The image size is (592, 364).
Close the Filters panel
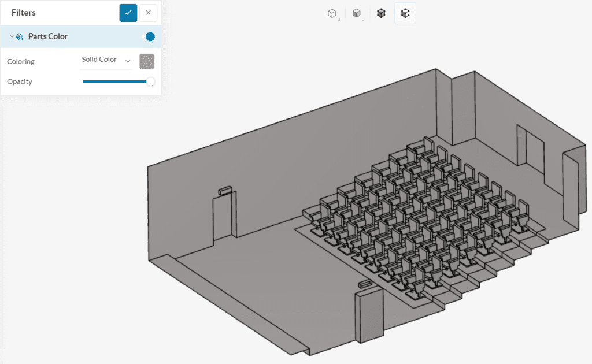[149, 13]
